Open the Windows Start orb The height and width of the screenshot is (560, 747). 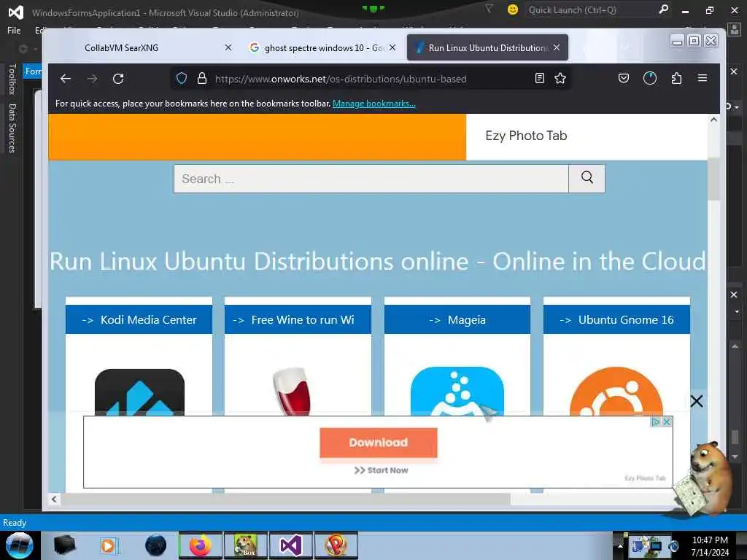(19, 545)
